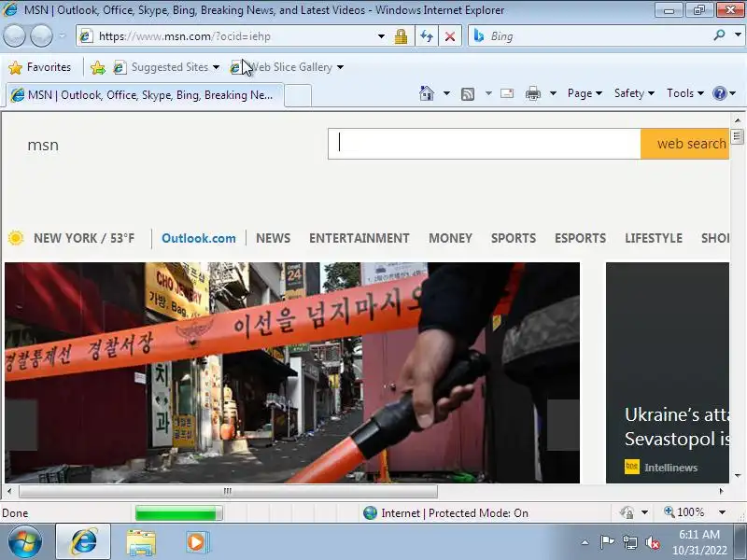The height and width of the screenshot is (560, 747).
Task: Click the Internet Protected Mode status
Action: 446,512
